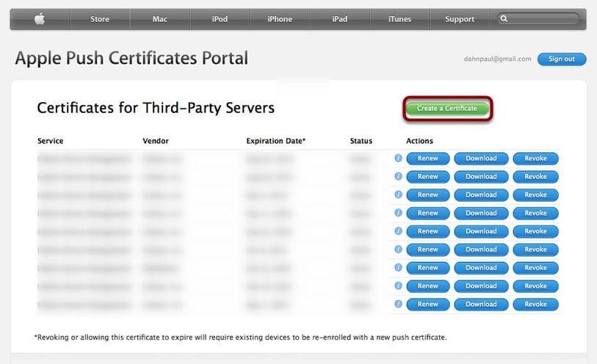Download the second certificate in the list

[x=481, y=176]
